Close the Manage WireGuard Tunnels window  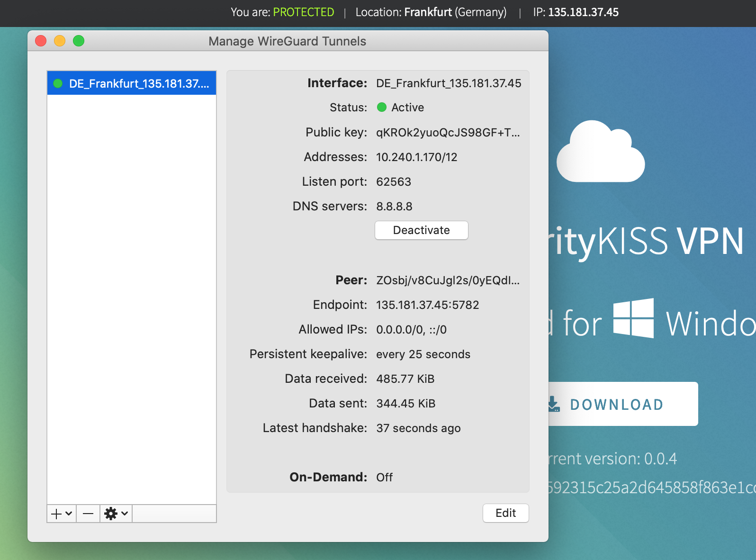(x=41, y=41)
